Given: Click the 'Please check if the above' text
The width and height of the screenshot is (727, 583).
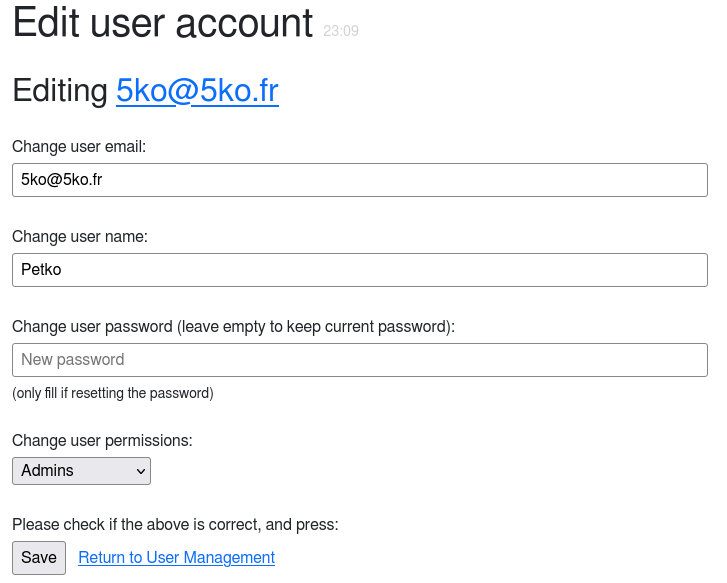Looking at the screenshot, I should pos(175,524).
